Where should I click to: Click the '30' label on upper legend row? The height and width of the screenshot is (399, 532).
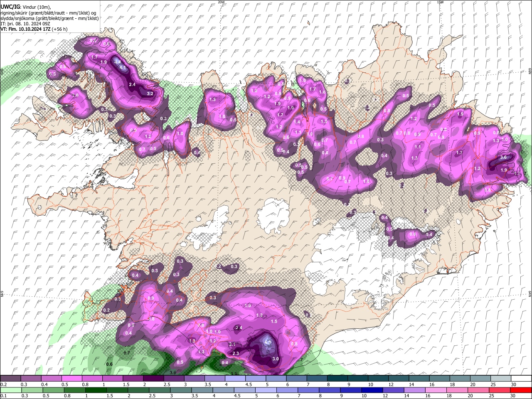[514, 384]
